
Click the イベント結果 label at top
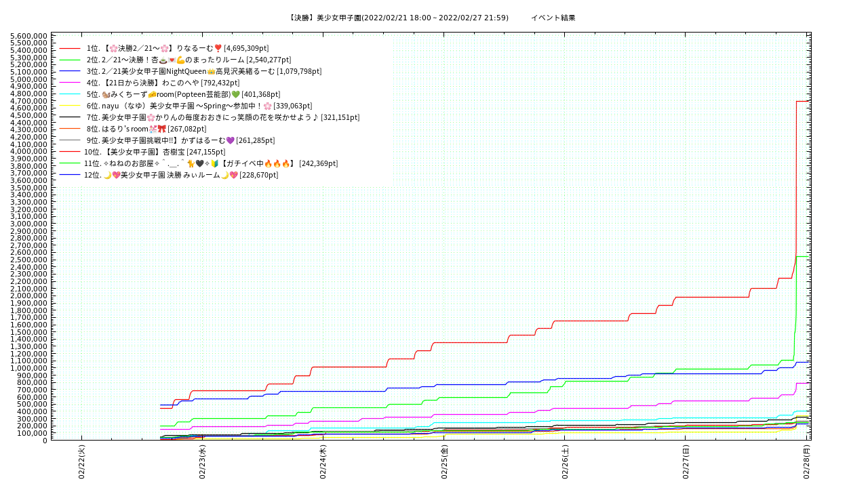(553, 18)
